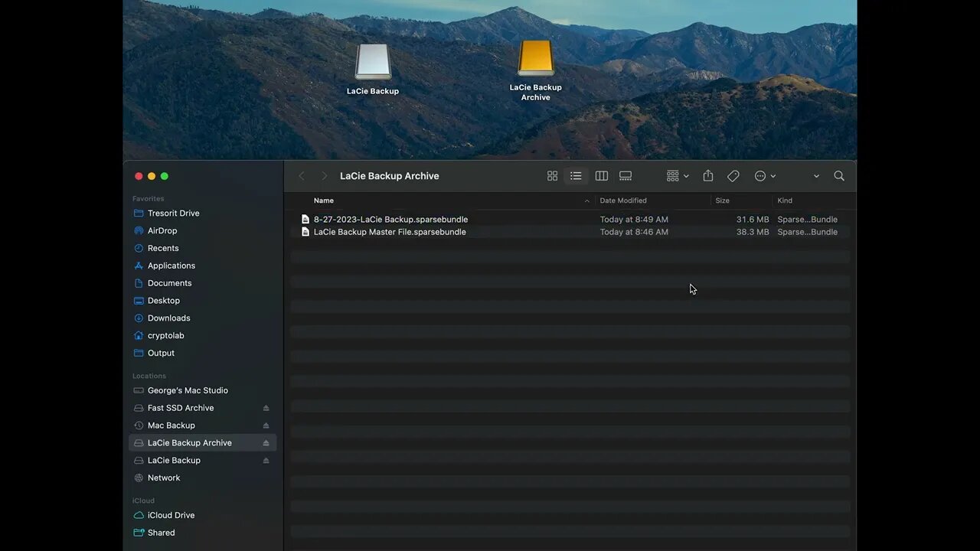
Task: Open Desktop in sidebar
Action: pos(164,301)
